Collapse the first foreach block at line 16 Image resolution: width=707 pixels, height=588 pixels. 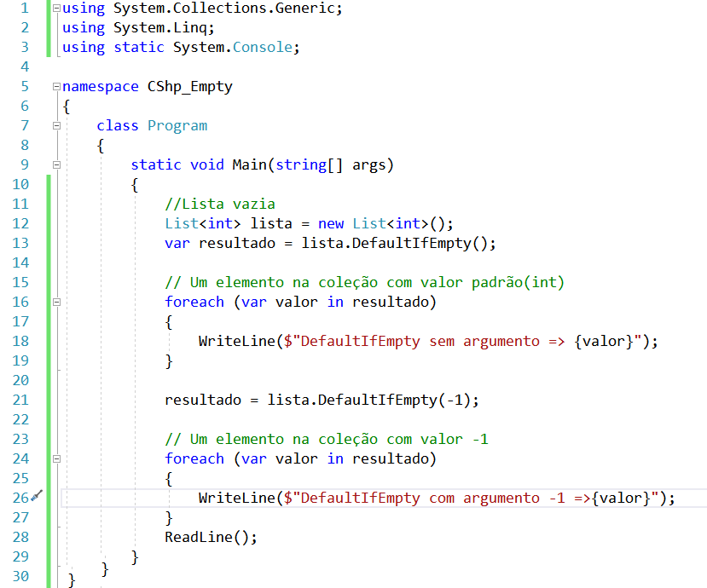pyautogui.click(x=56, y=302)
